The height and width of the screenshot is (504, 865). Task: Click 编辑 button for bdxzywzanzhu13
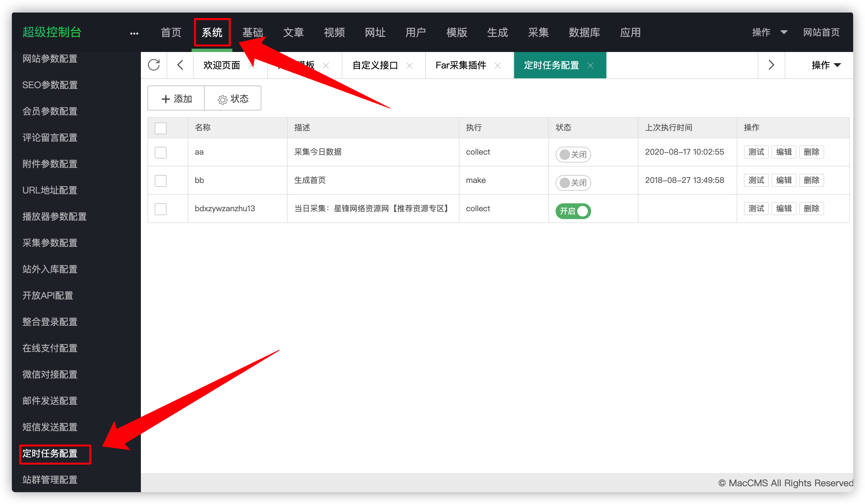point(784,209)
